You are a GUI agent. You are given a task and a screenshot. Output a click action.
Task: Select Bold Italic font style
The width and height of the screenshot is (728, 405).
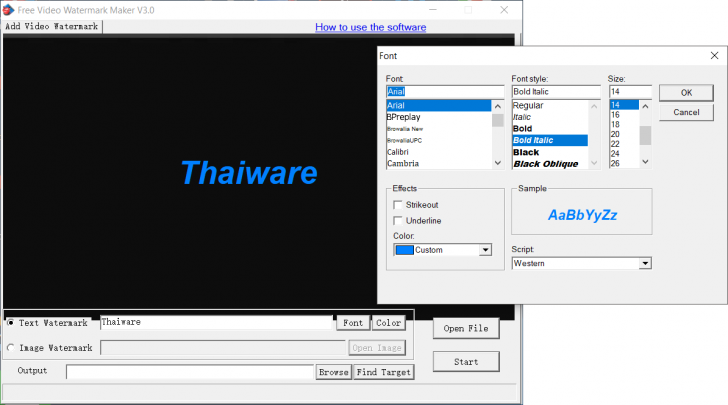550,140
